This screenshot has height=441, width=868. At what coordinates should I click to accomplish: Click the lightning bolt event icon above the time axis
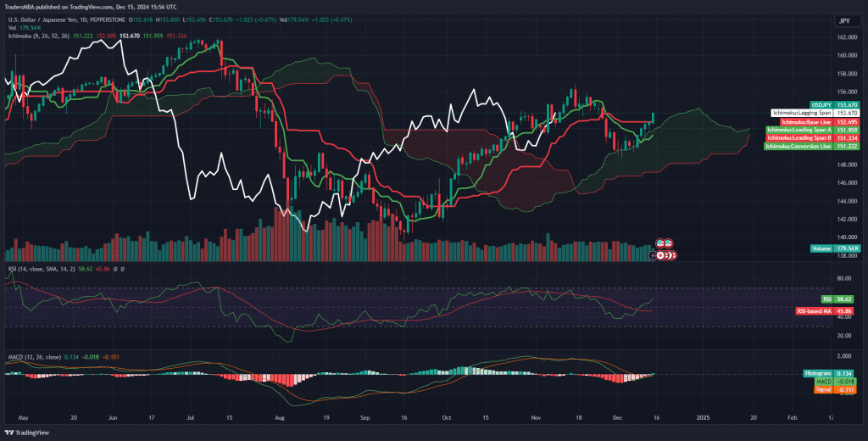pos(654,254)
